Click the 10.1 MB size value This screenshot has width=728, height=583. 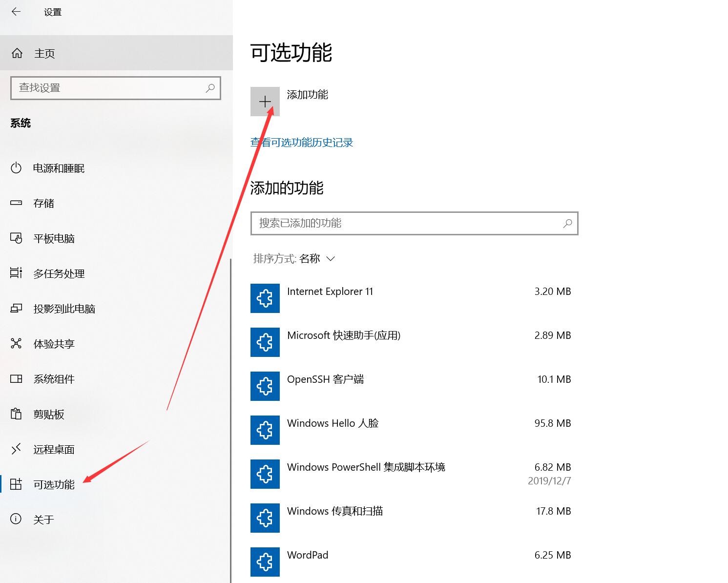[x=554, y=379]
